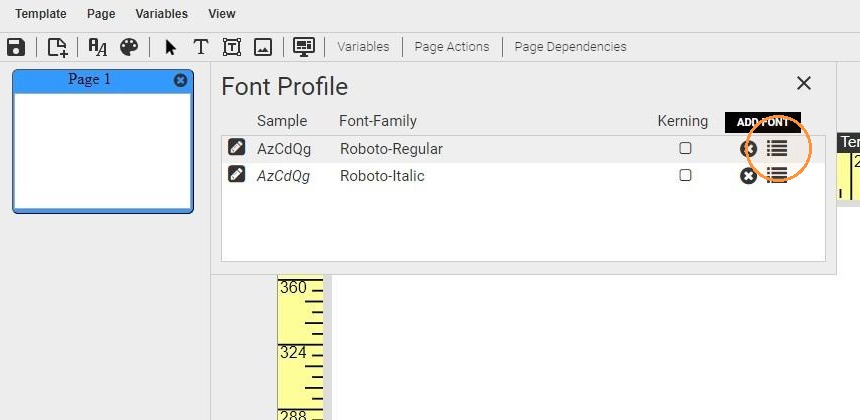
Task: Remove the Roboto-Italic font entry
Action: coord(748,176)
